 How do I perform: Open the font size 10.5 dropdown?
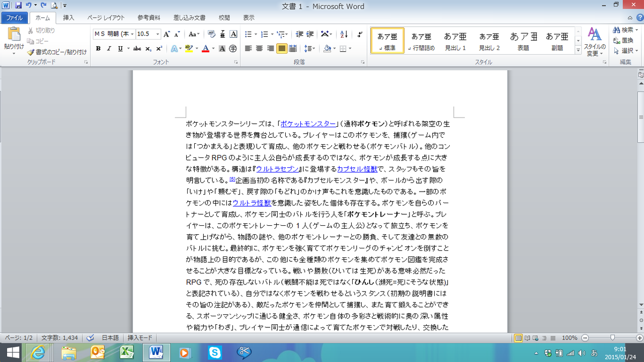pyautogui.click(x=157, y=34)
